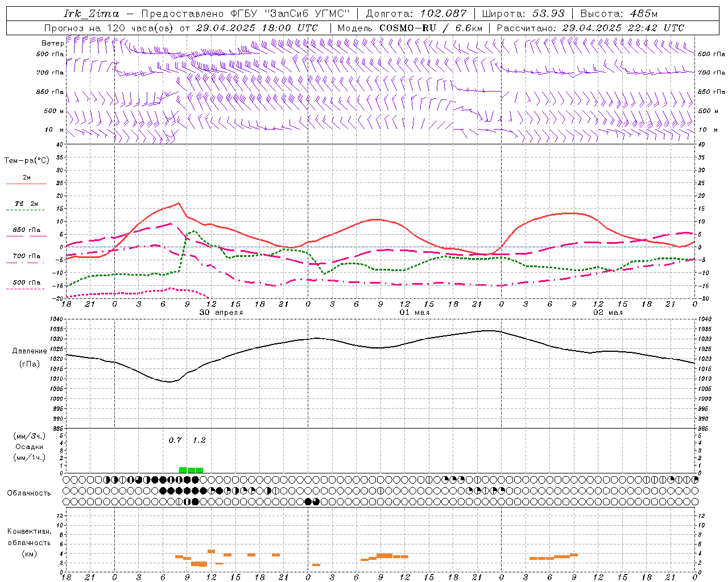Click the Ветер wind panel label

coord(52,43)
